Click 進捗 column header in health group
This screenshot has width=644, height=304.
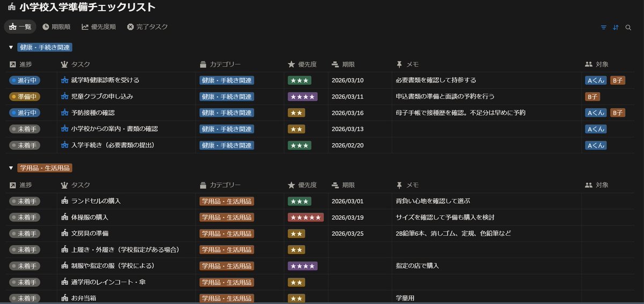click(x=21, y=64)
